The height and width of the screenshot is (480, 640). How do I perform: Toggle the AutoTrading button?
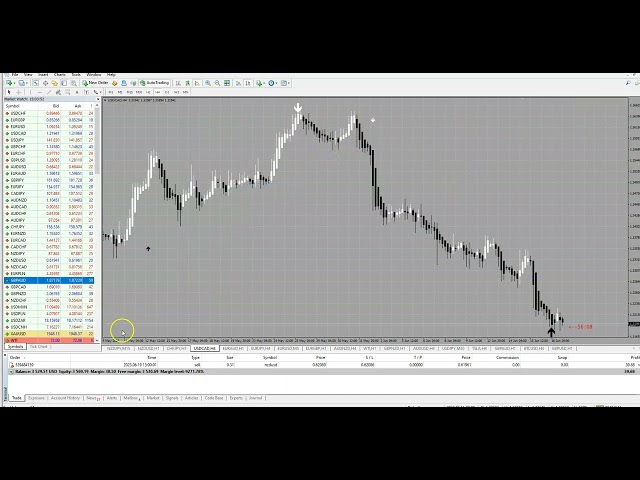pyautogui.click(x=155, y=83)
